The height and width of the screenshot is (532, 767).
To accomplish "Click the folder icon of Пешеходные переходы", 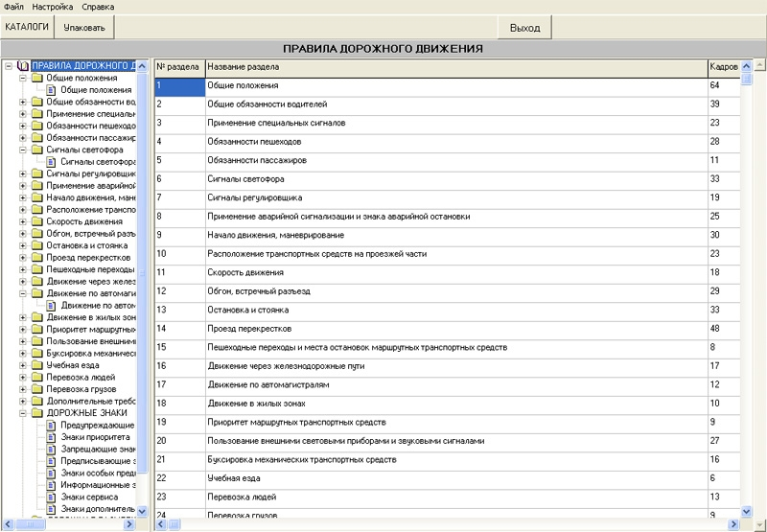I will [37, 269].
